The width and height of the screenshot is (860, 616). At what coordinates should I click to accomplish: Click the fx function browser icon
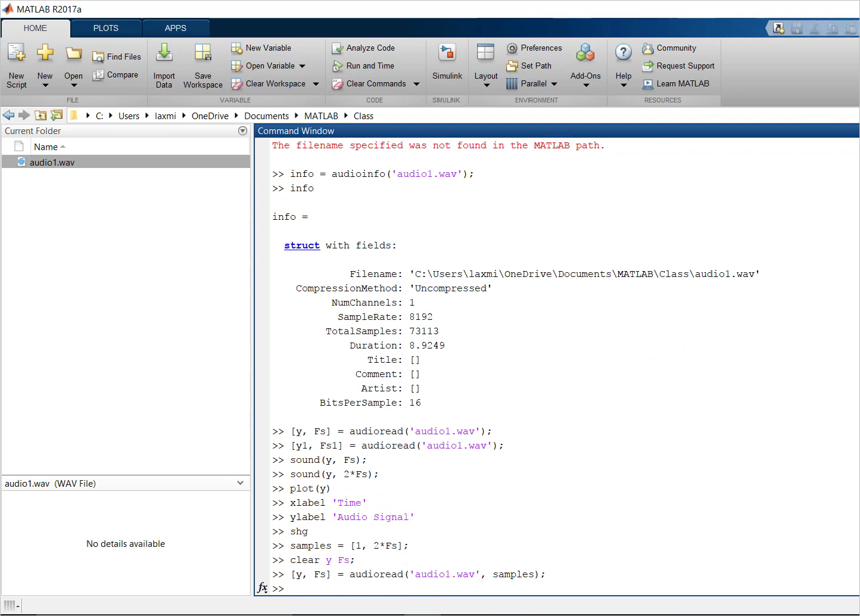[263, 588]
